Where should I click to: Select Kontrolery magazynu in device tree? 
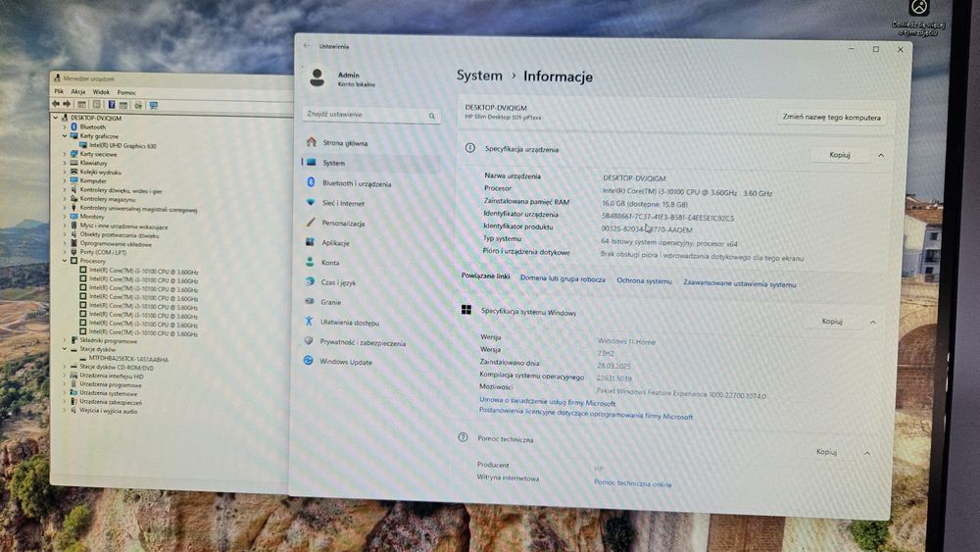point(108,199)
